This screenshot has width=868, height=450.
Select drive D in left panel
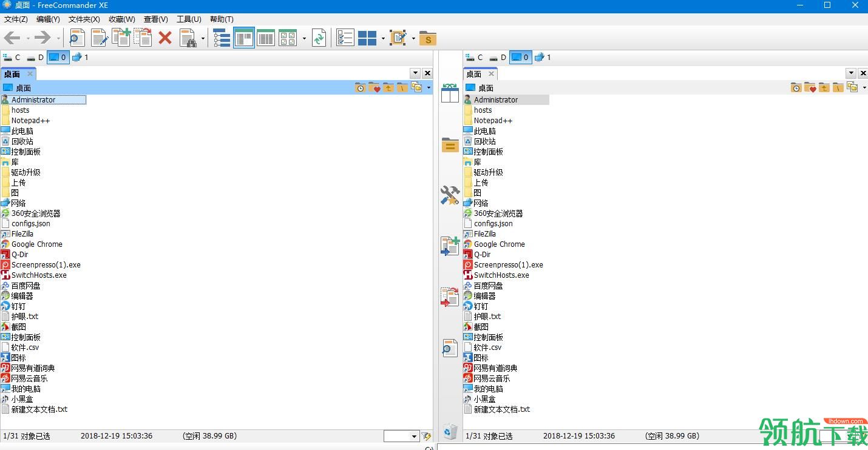click(35, 58)
